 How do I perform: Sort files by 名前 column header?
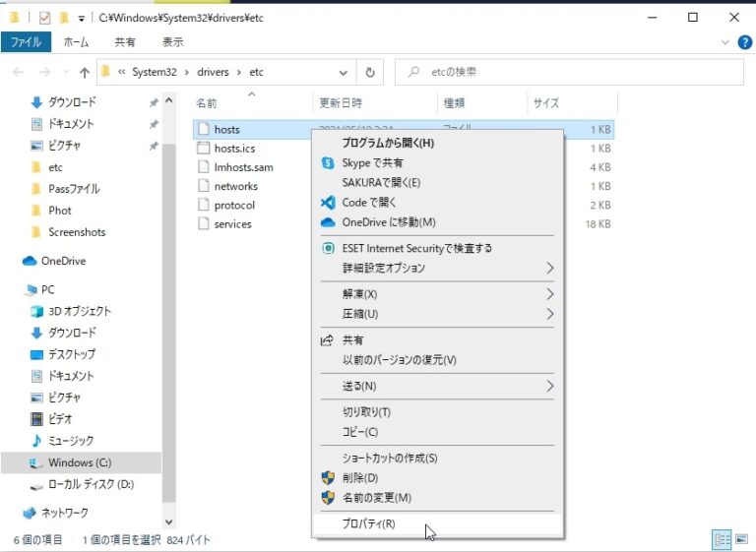(207, 102)
